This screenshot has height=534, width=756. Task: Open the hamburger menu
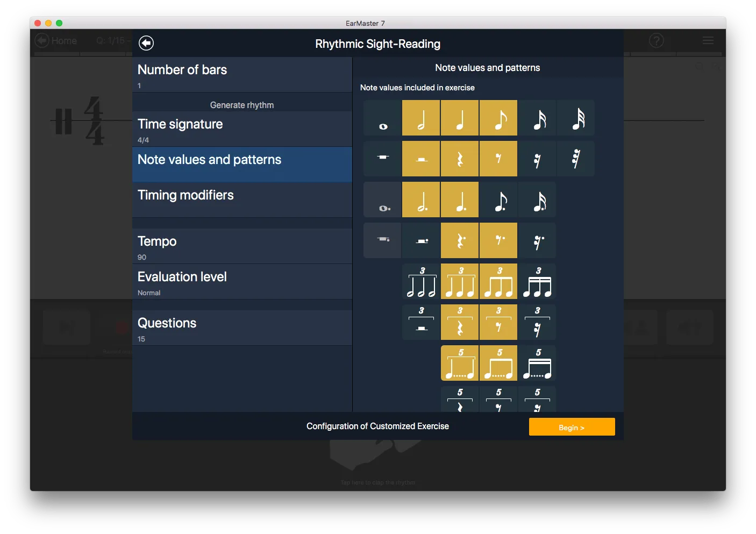pos(708,40)
